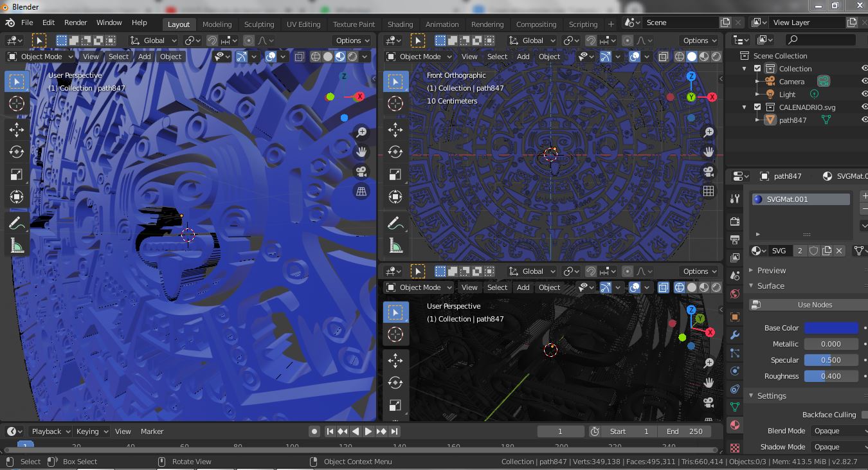Open the World properties tab
Image resolution: width=868 pixels, height=470 pixels.
click(x=735, y=294)
